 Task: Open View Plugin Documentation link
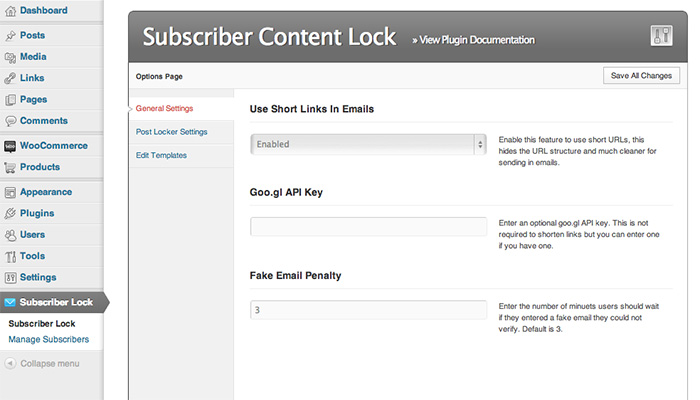pos(473,40)
